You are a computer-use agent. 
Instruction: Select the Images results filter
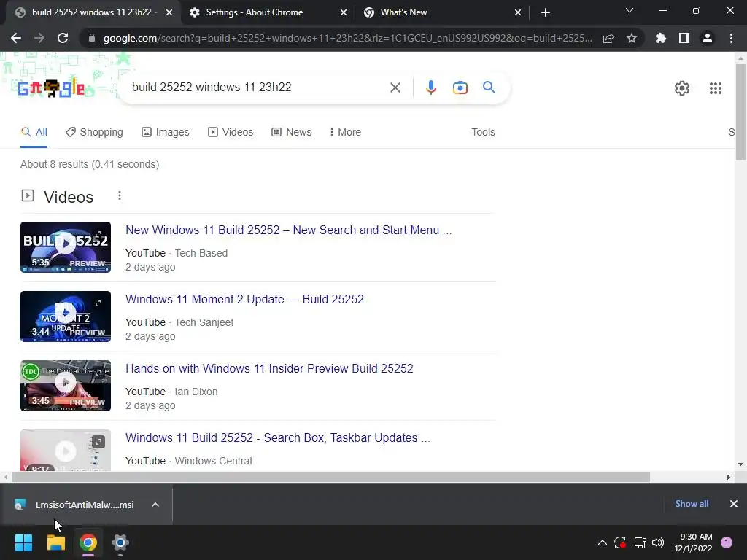pos(166,132)
